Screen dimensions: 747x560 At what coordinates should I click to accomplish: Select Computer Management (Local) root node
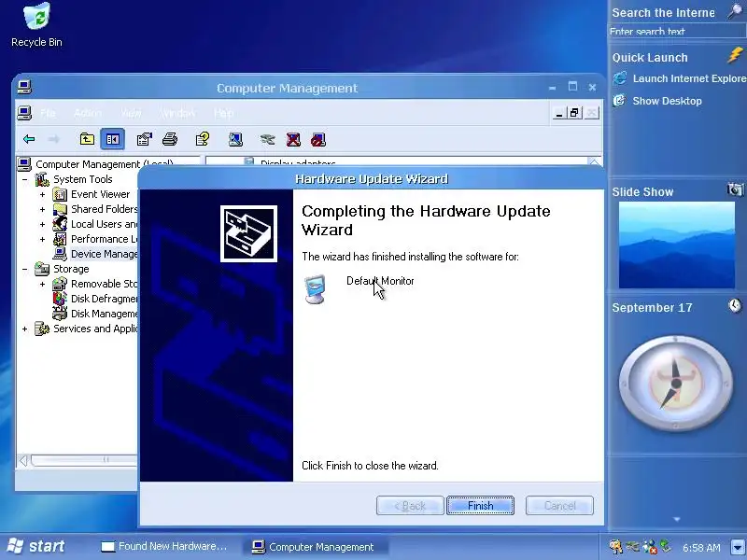tap(105, 164)
